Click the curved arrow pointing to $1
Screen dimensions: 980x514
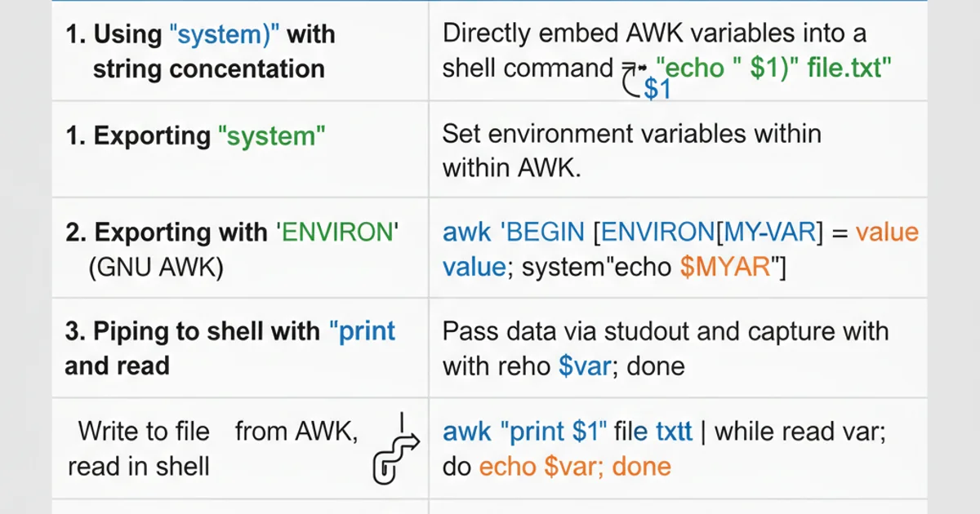click(630, 79)
